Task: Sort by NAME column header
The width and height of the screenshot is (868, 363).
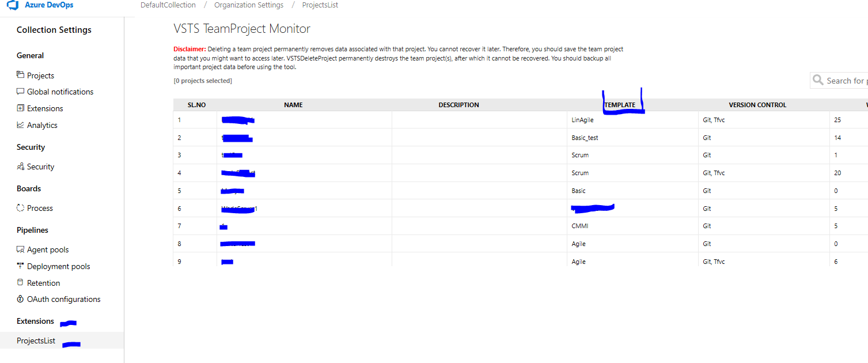Action: (x=293, y=105)
